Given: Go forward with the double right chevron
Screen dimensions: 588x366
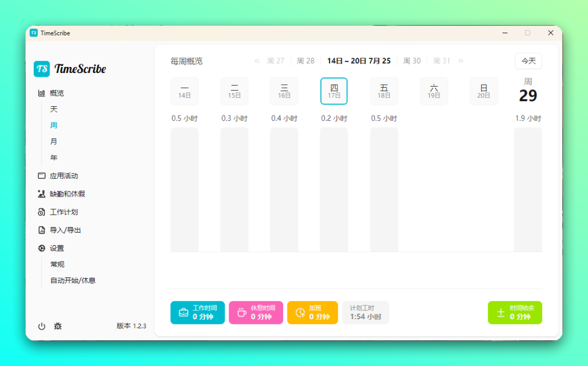Looking at the screenshot, I should (461, 61).
